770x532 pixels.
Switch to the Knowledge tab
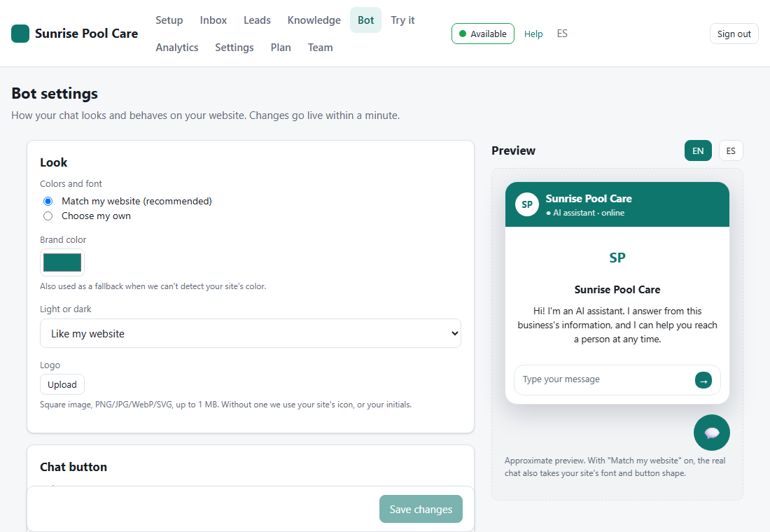(x=314, y=20)
